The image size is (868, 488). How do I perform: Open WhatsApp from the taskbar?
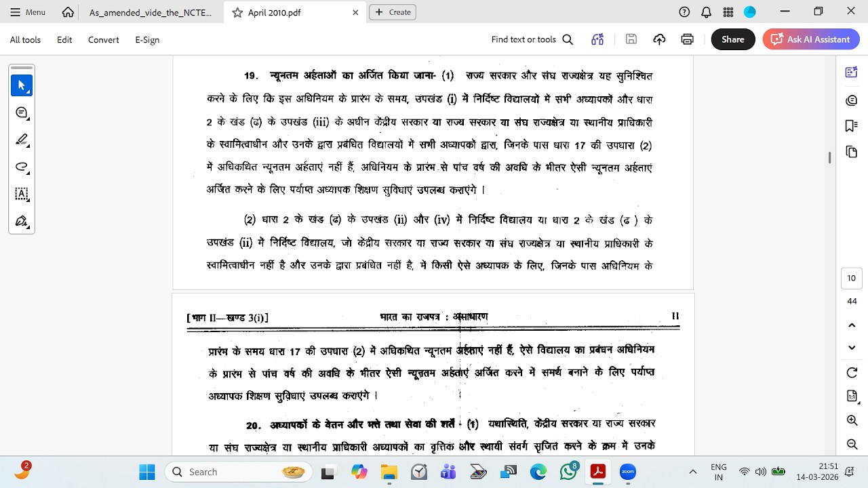568,472
